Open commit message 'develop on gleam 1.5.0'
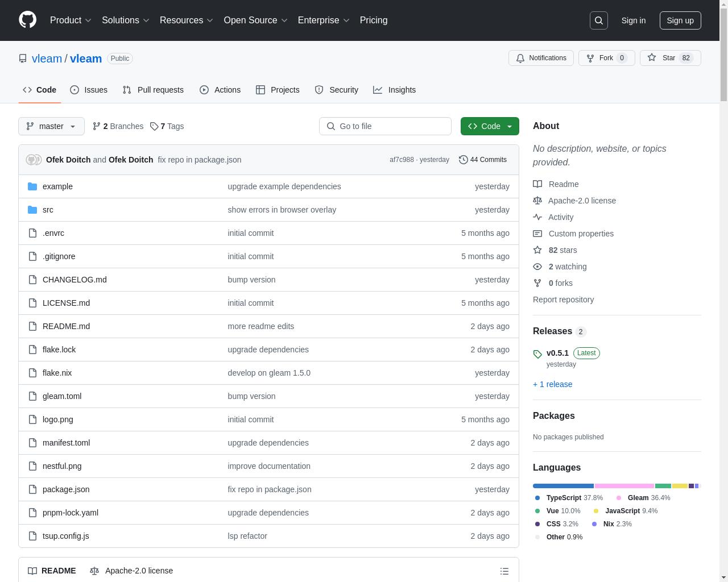The width and height of the screenshot is (728, 582). (x=269, y=373)
